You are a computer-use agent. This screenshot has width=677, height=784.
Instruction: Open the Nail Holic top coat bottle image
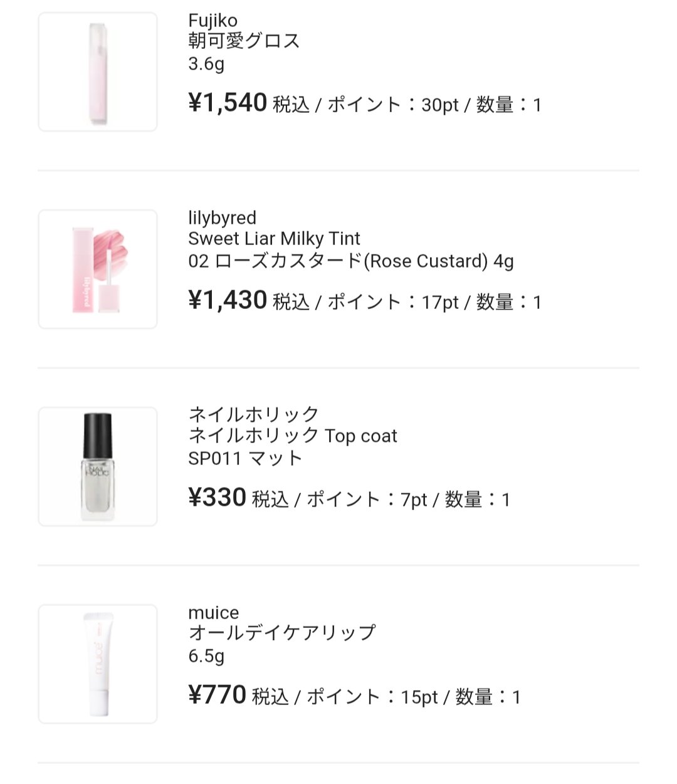point(98,466)
